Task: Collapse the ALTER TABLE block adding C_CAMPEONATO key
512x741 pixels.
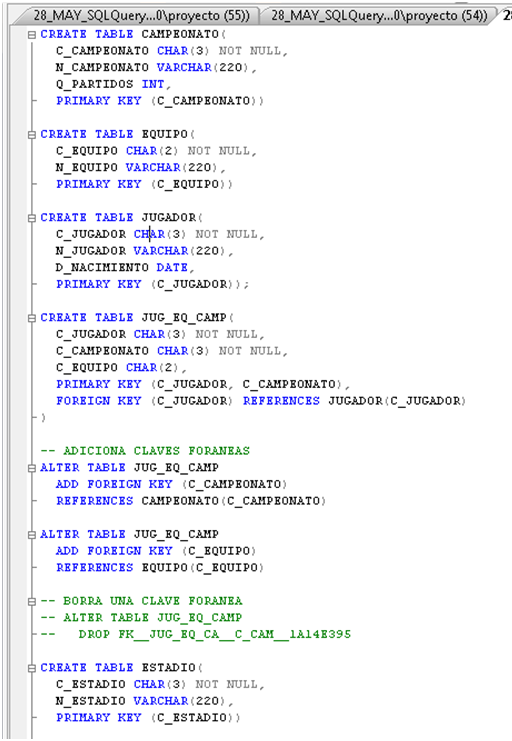Action: click(x=32, y=468)
